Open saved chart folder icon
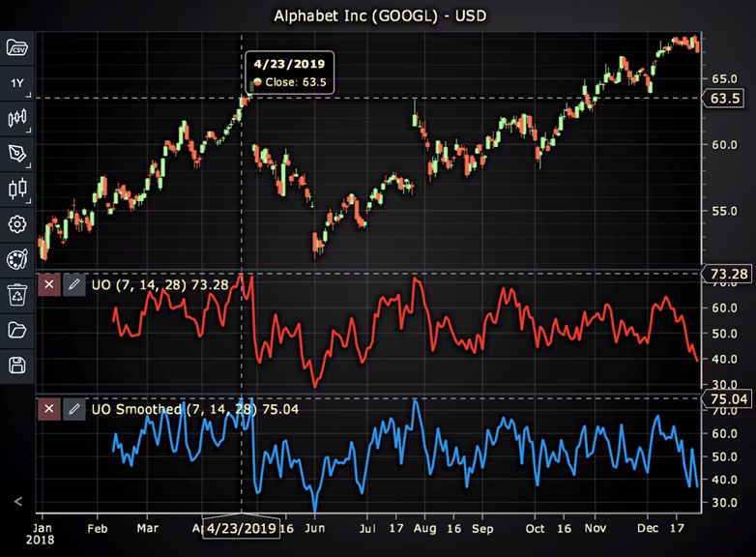This screenshot has height=557, width=756. (x=17, y=331)
